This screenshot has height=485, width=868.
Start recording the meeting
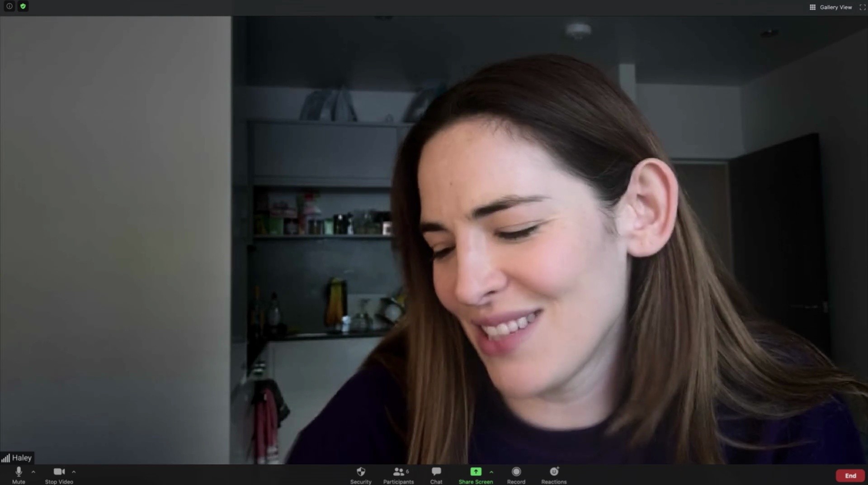tap(516, 475)
